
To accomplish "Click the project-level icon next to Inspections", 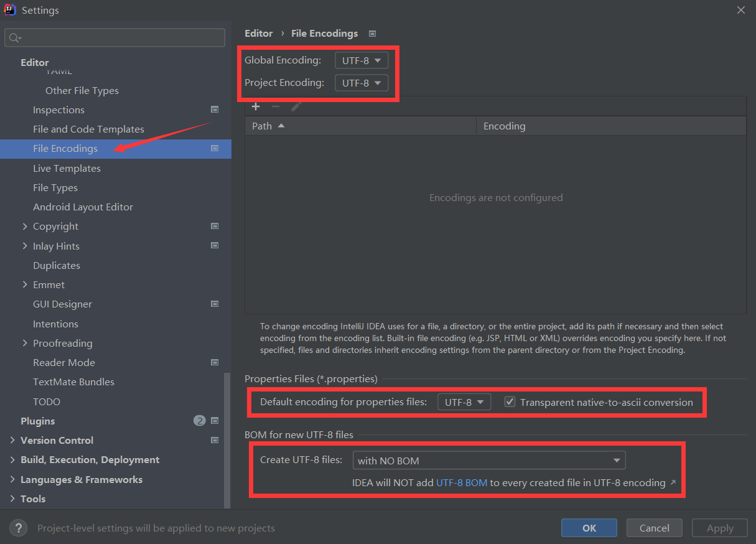I will point(215,110).
